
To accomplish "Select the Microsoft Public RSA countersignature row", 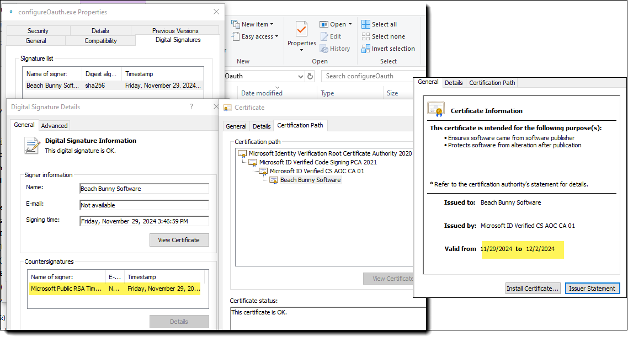I will click(x=115, y=289).
